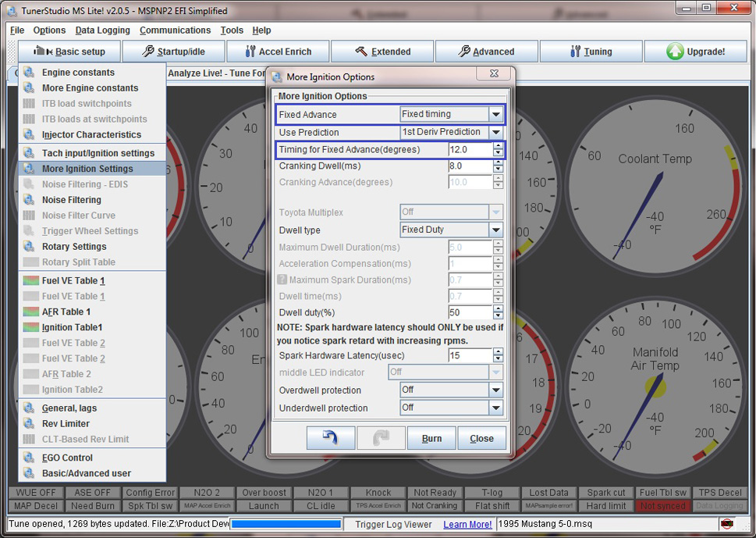Click the Rev Limiter menu icon
This screenshot has height=538, width=756.
tap(29, 424)
